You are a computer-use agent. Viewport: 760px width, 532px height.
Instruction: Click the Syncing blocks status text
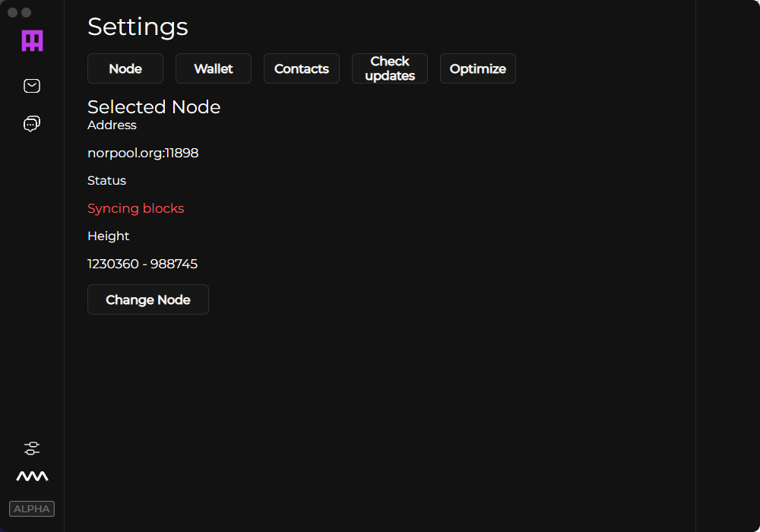(136, 208)
